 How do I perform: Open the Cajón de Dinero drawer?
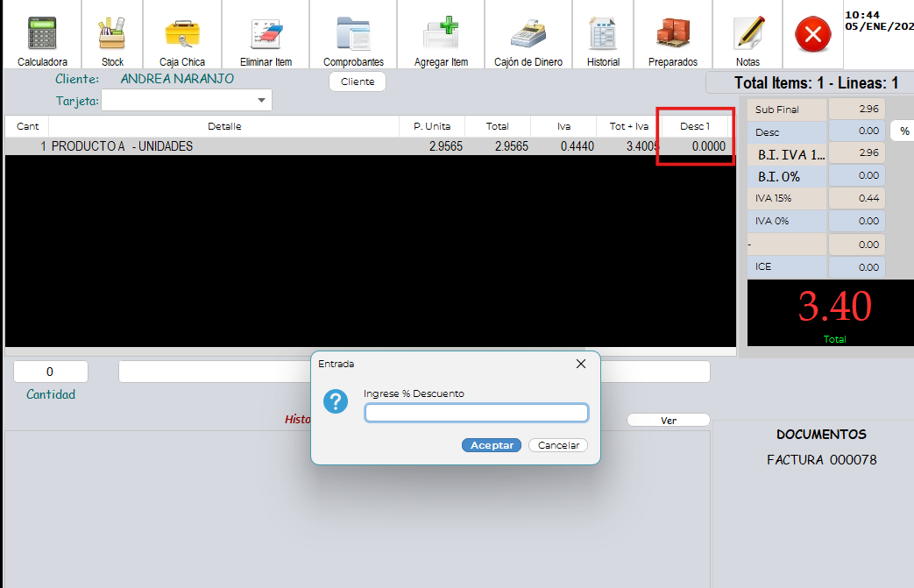[528, 35]
